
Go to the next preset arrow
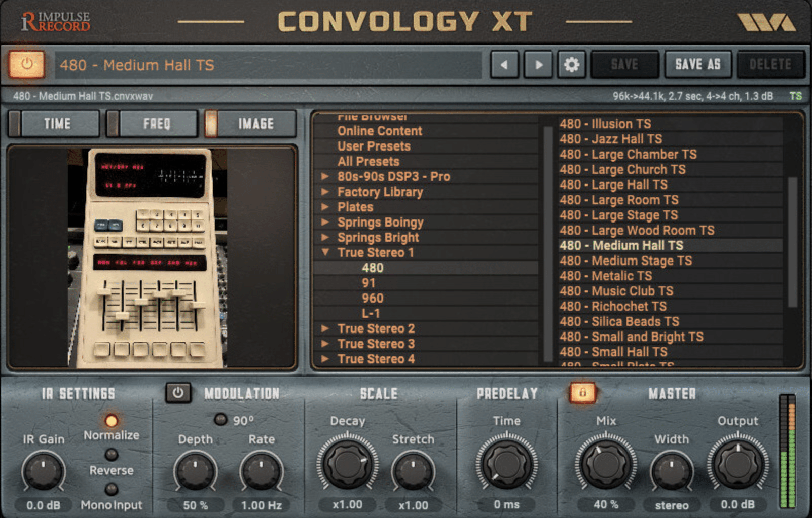538,64
